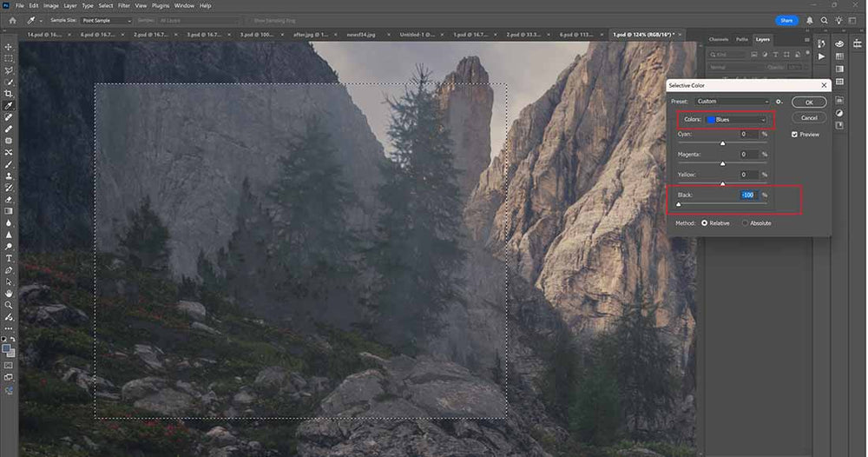Switch to the newsf34.jpg document tab
868x457 pixels.
[361, 35]
